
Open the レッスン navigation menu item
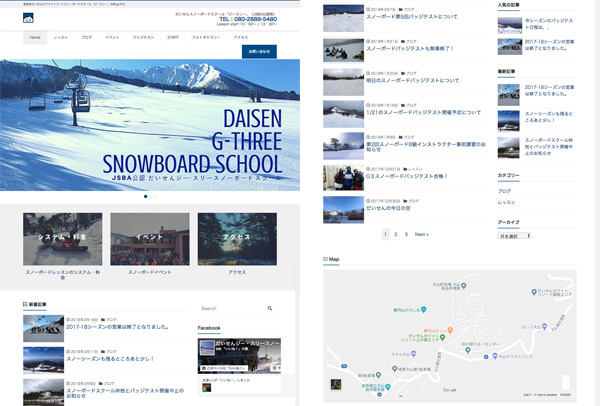tap(60, 37)
